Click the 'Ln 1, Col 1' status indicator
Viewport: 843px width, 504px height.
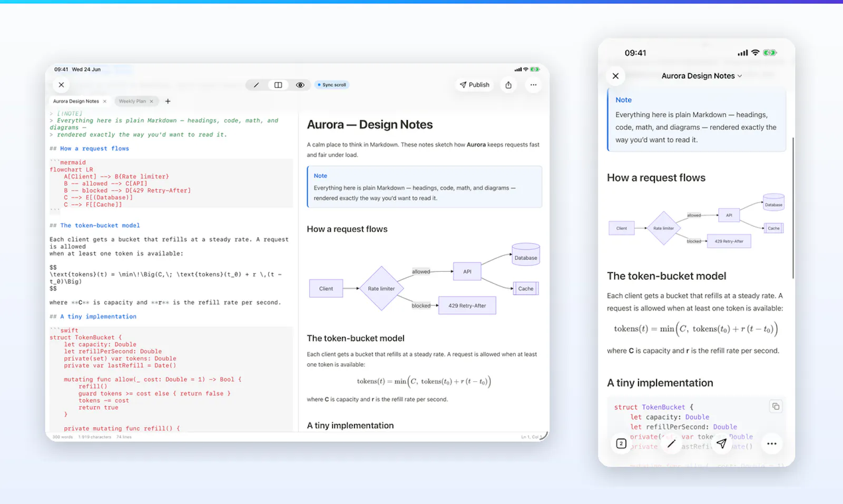[x=532, y=437]
